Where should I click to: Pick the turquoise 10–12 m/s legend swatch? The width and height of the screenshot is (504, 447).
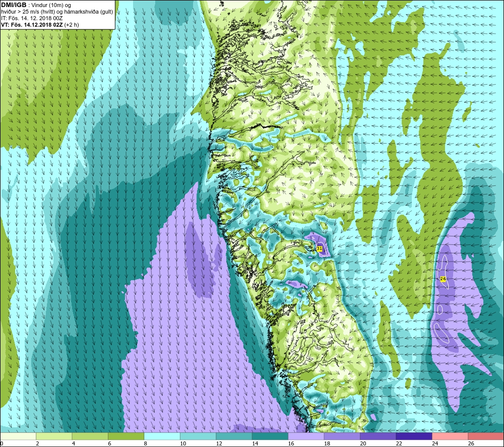[198, 436]
